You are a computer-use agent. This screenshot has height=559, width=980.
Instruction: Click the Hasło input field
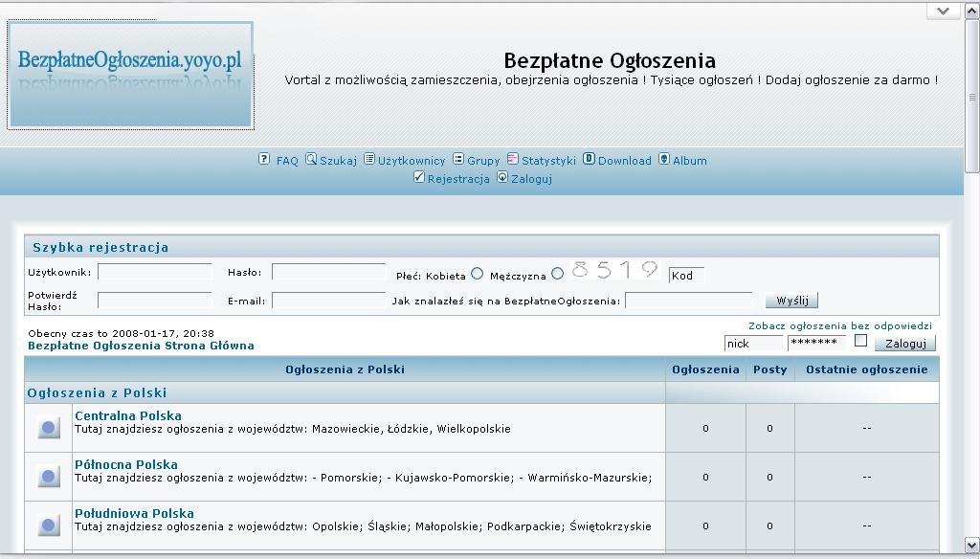tap(329, 272)
